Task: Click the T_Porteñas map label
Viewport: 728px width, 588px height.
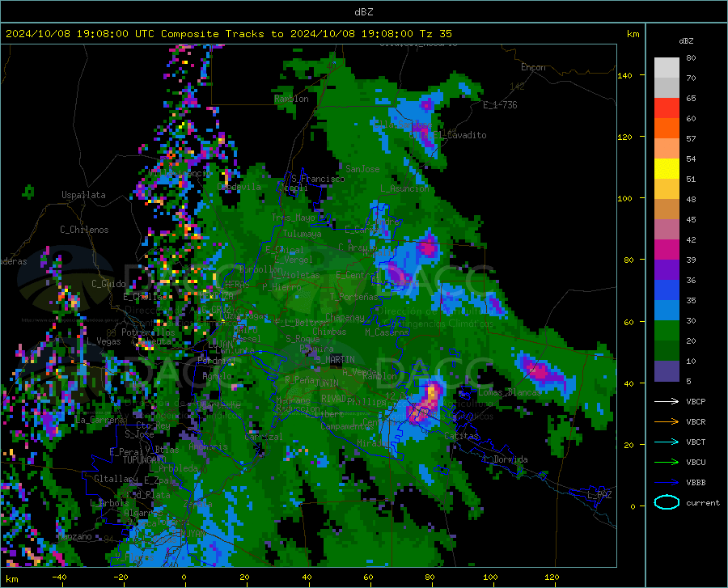Action: click(353, 297)
